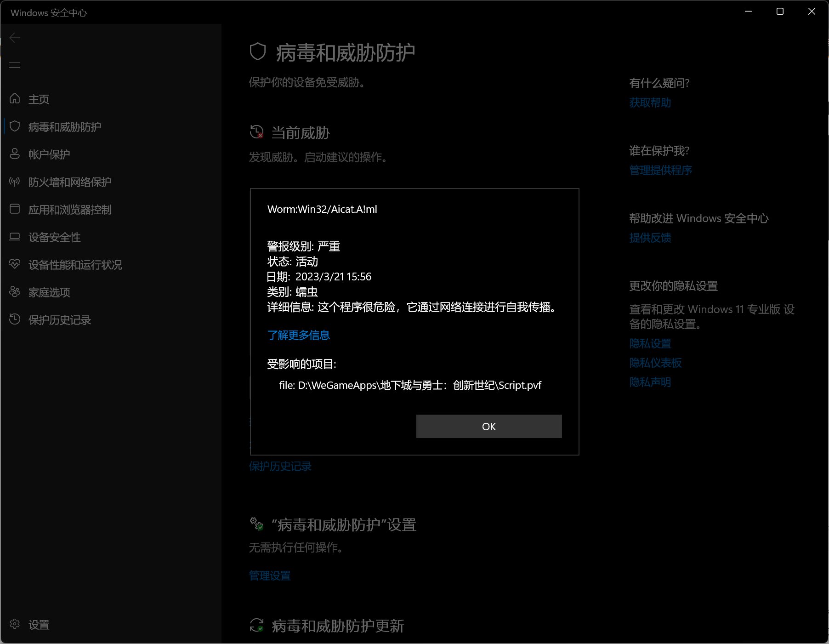The width and height of the screenshot is (829, 644).
Task: Open 隐私仪表板 link
Action: click(655, 363)
